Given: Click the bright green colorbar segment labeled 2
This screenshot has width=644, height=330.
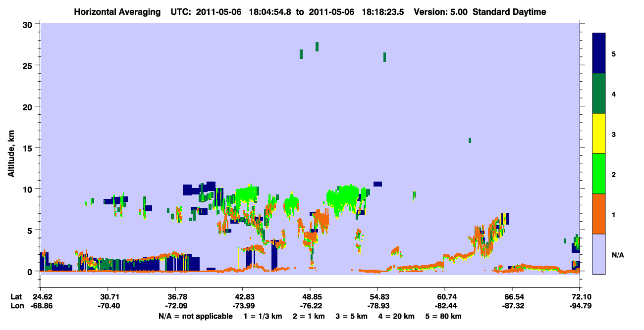Looking at the screenshot, I should point(599,174).
